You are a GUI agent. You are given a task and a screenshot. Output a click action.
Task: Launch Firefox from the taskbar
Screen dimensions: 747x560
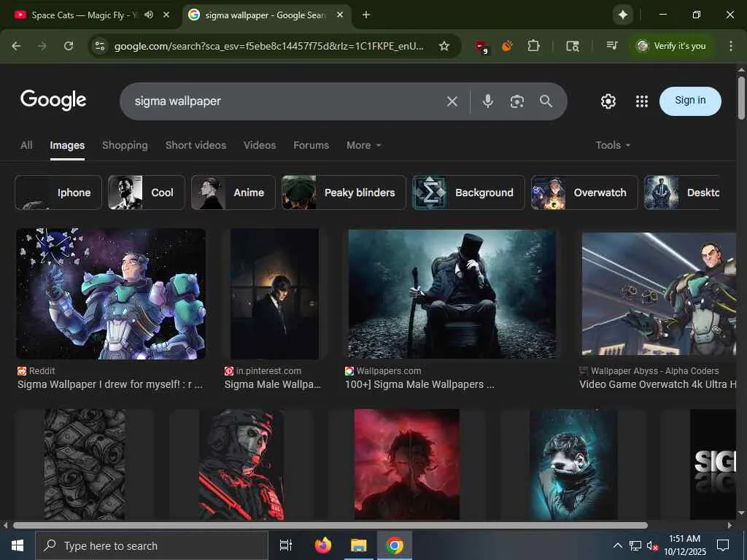(323, 545)
